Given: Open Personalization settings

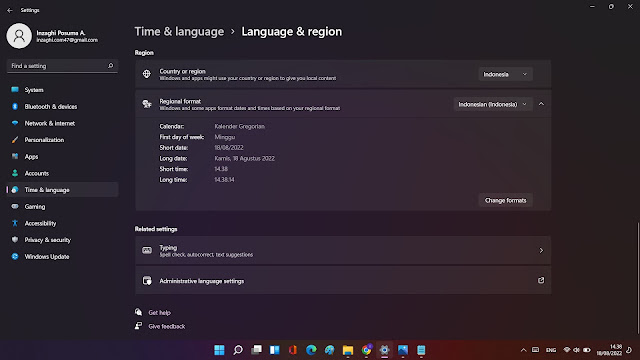Looking at the screenshot, I should tap(62, 140).
